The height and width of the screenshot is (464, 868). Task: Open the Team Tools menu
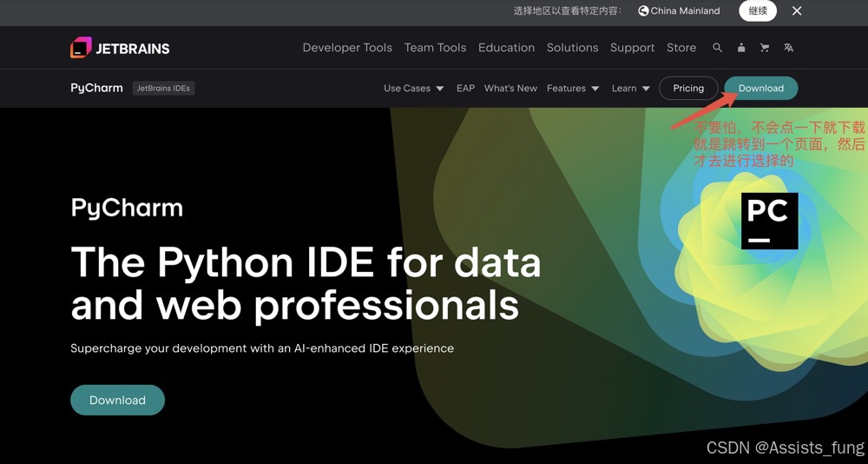pos(435,48)
